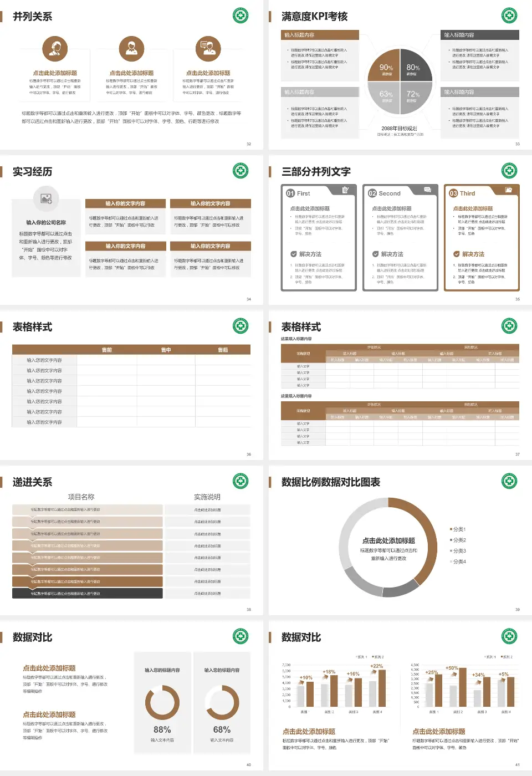This screenshot has width=532, height=776.
Task: Click the green cross logo on 表格样式 slide
Action: point(239,326)
